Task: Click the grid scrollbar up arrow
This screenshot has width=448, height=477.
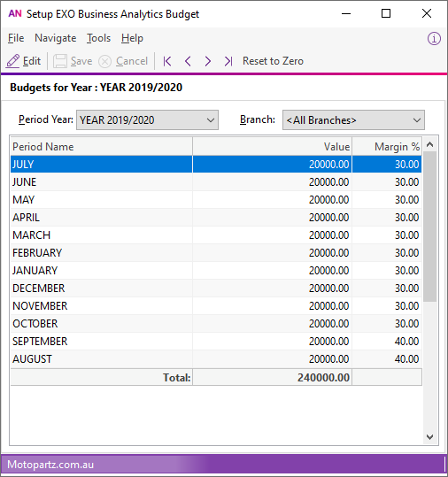Action: pyautogui.click(x=429, y=144)
